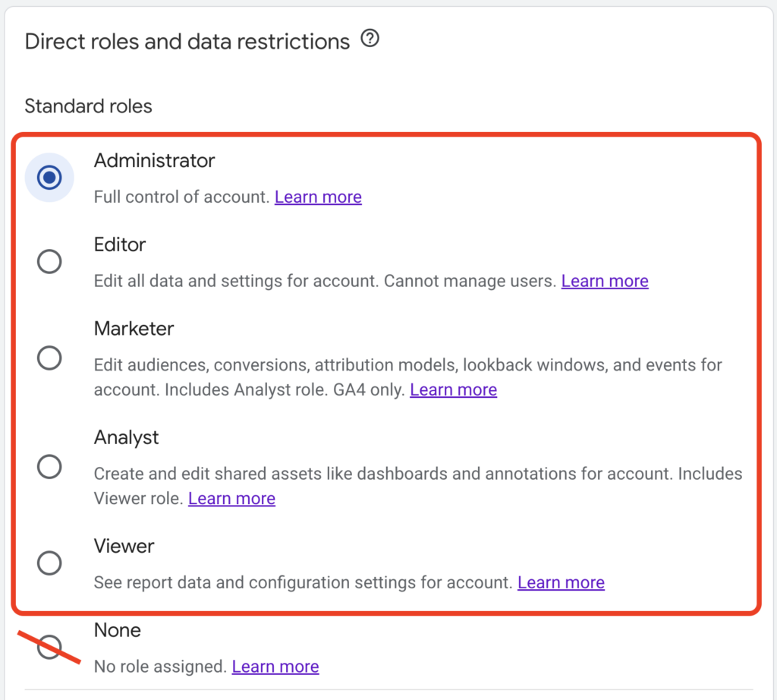Click the Standard roles section heading
This screenshot has height=700, width=777.
pos(88,106)
